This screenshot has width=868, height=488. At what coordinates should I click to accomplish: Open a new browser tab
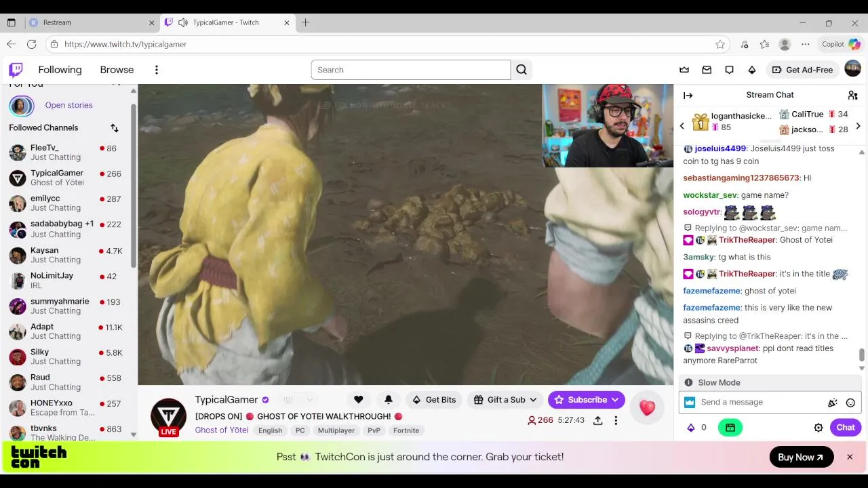tap(305, 22)
